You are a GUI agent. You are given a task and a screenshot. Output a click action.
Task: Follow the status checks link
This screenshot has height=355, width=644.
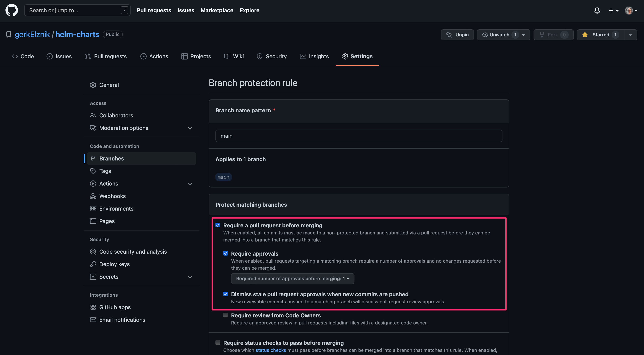point(271,350)
